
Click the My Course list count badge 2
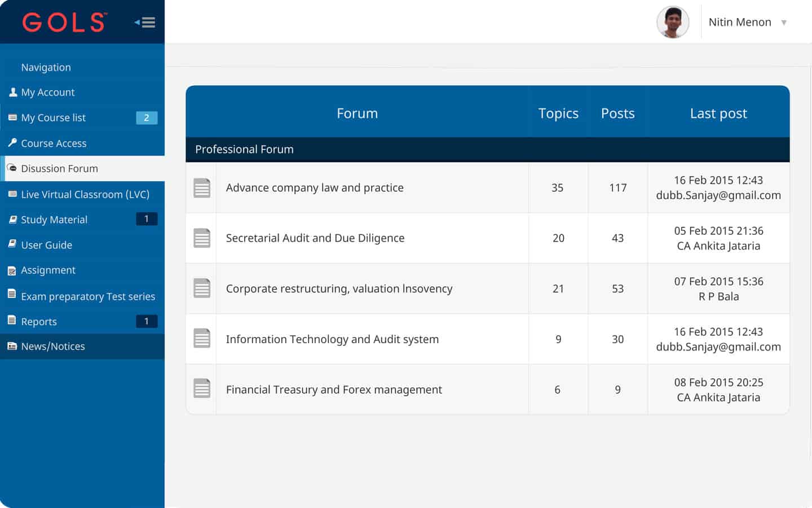tap(147, 117)
